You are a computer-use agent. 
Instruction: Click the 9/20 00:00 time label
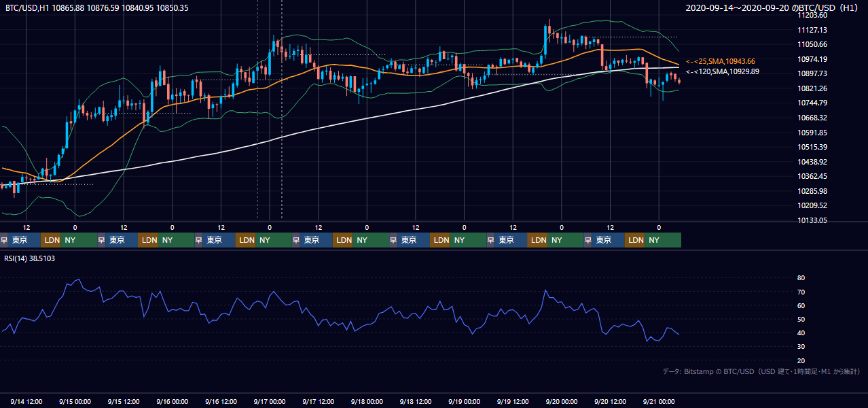pos(562,401)
